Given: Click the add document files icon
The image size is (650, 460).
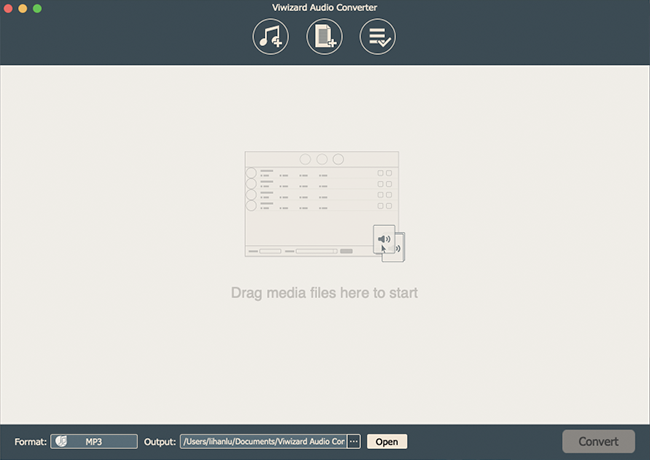Looking at the screenshot, I should tap(325, 37).
